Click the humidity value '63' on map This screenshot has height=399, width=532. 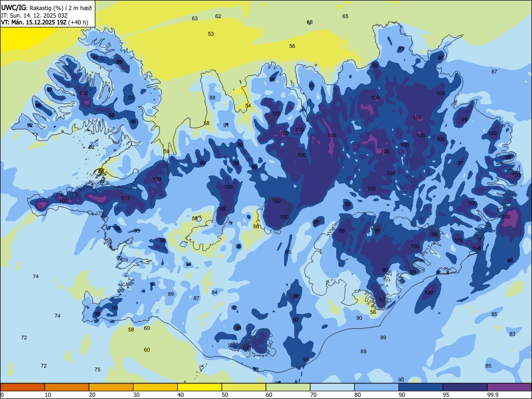195,18
